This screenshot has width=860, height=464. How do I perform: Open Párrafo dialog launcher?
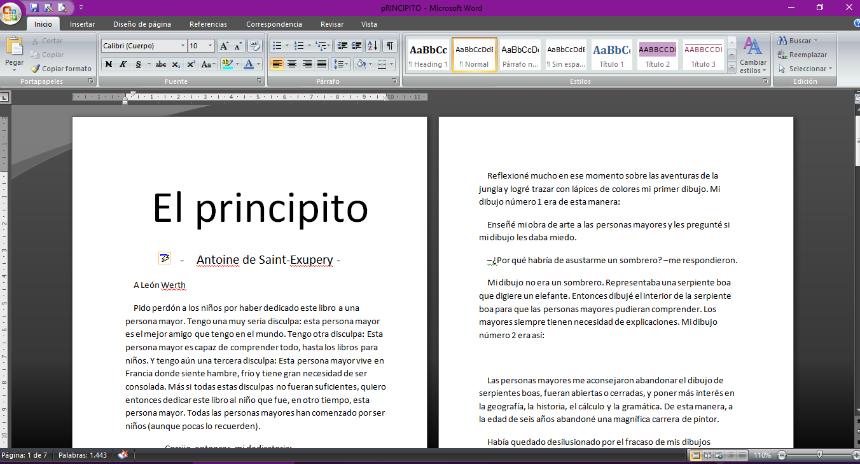point(394,81)
